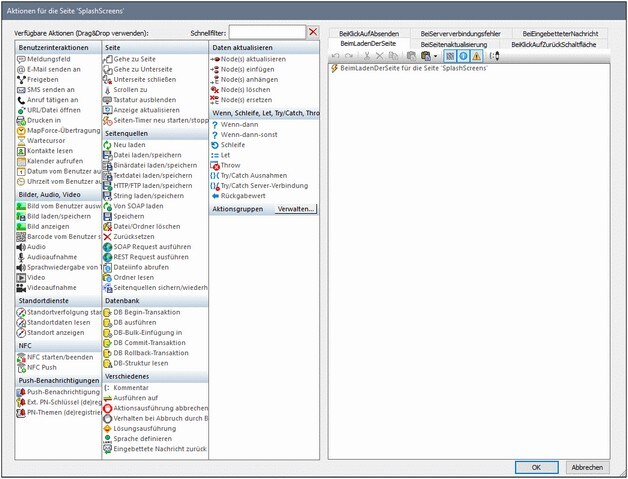Select the Freigeben share icon

click(21, 80)
